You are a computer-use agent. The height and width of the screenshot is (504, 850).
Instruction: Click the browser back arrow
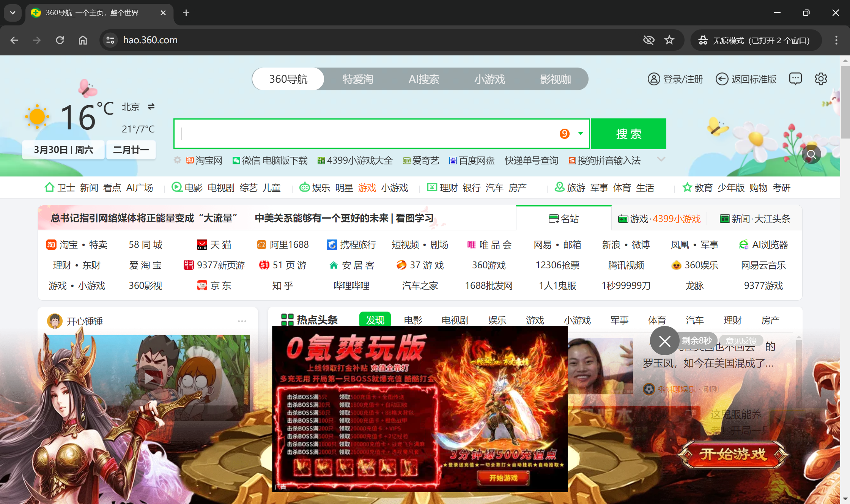[x=14, y=40]
